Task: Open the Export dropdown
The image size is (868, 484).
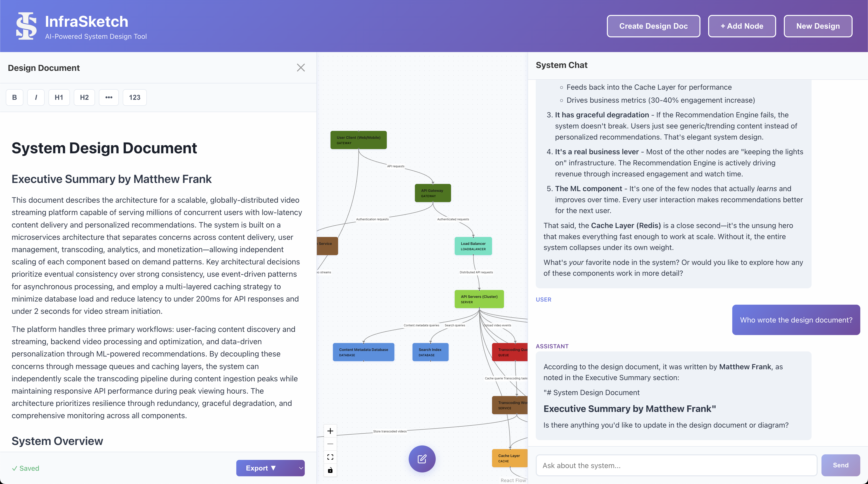Action: [271, 468]
